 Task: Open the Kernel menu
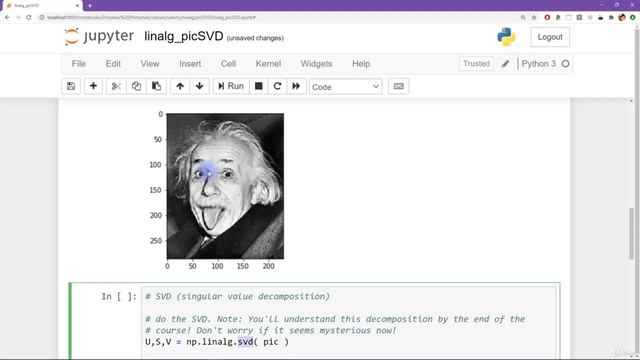(268, 64)
